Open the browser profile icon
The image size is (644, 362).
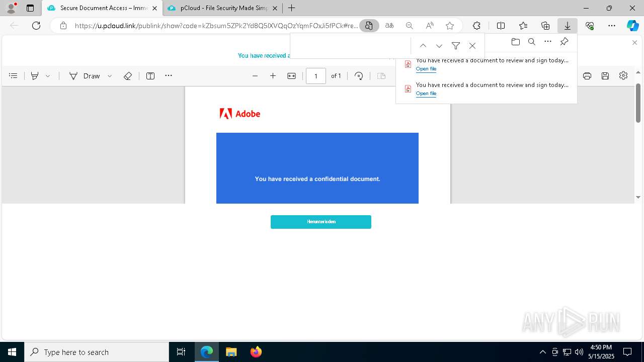pos(11,8)
